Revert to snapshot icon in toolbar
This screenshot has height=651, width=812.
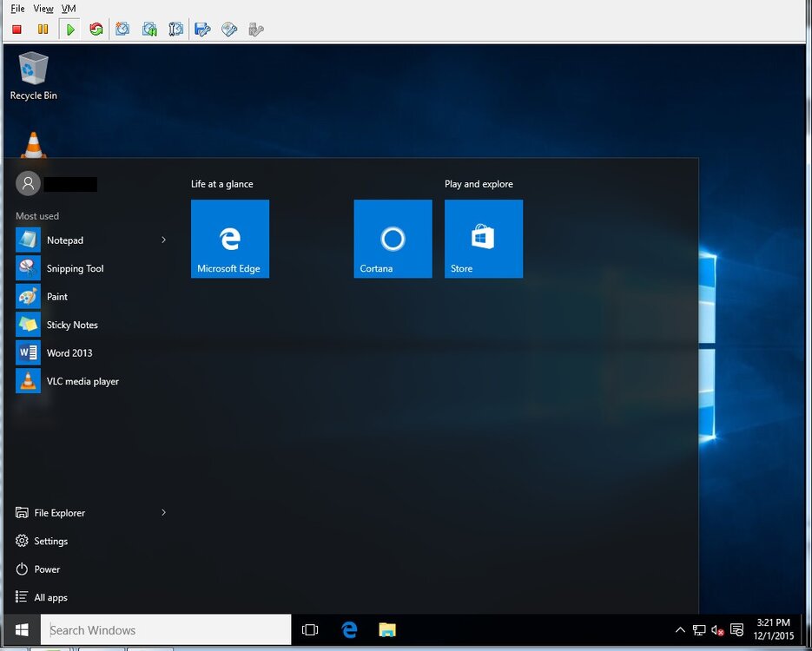pos(149,29)
